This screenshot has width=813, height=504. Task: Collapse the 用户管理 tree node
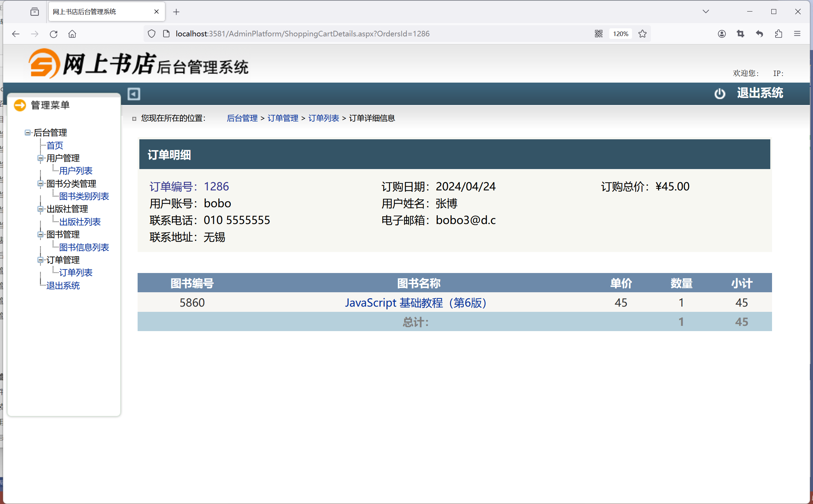[40, 158]
